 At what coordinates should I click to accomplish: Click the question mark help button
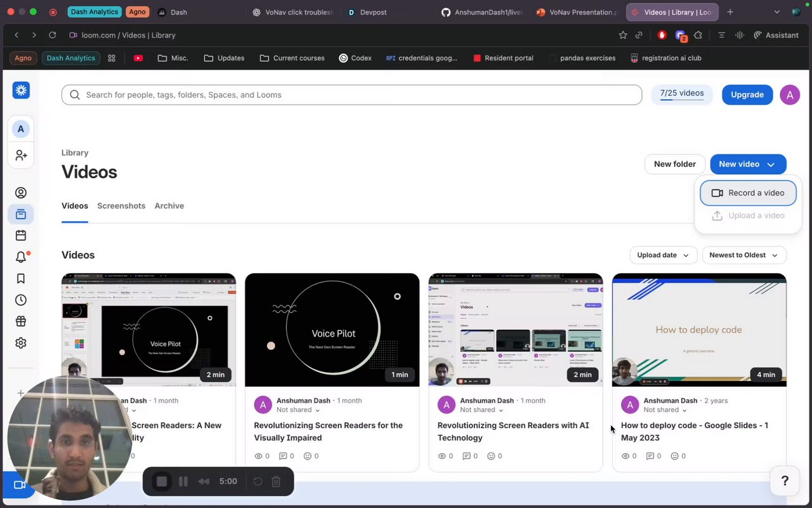point(785,481)
